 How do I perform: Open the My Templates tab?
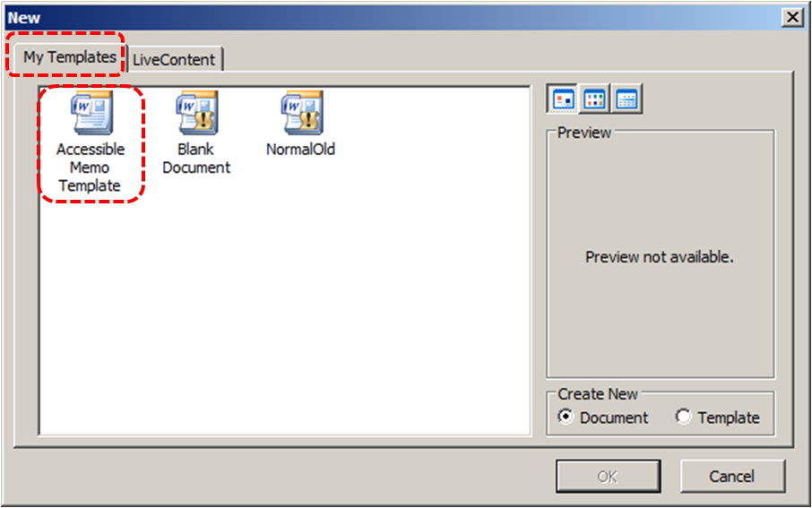(x=69, y=57)
